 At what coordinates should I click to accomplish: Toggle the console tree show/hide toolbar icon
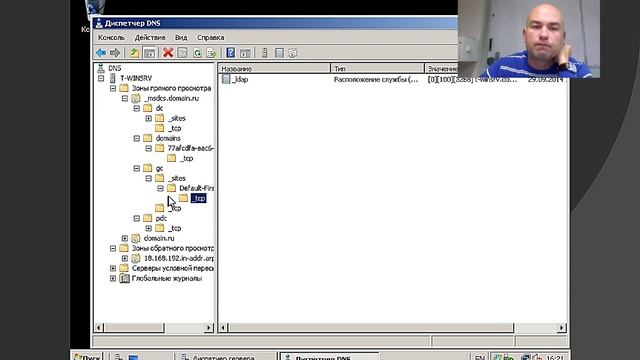coord(150,53)
